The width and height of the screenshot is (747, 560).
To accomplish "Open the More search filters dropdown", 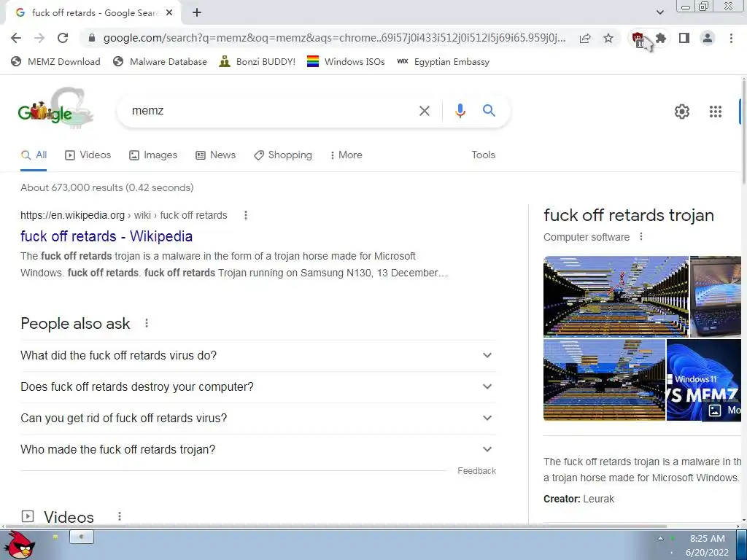I will pyautogui.click(x=347, y=155).
